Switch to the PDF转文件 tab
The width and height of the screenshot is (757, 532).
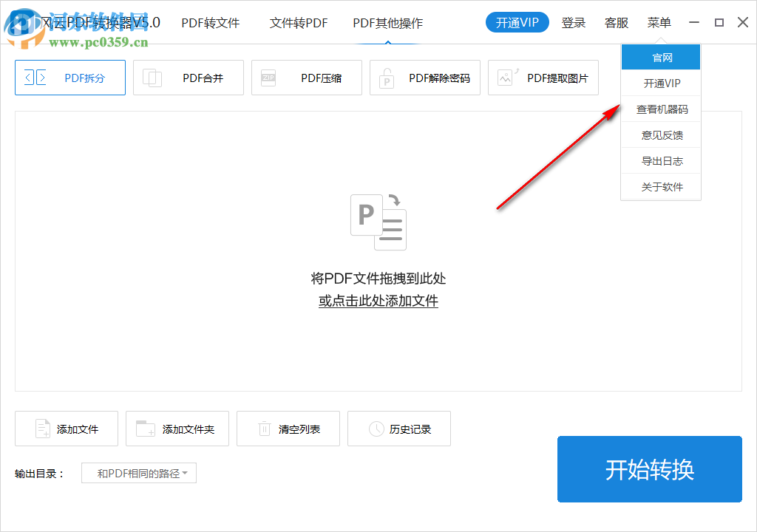[210, 23]
